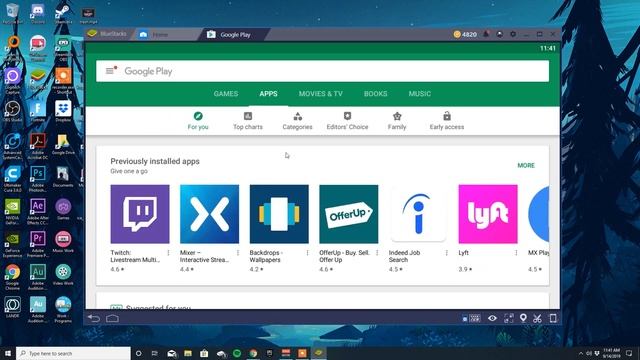Viewport: 640px width, 360px height.
Task: Click the 'Twitch: Livestream Multi..' title text
Action: pyautogui.click(x=135, y=256)
